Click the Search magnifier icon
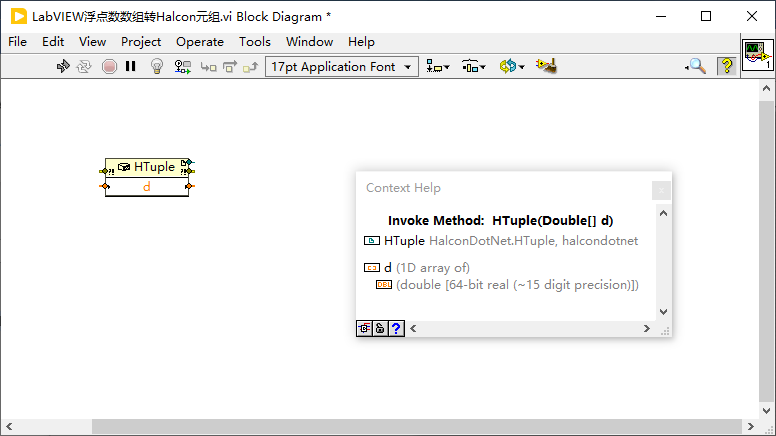The image size is (776, 436). click(696, 66)
